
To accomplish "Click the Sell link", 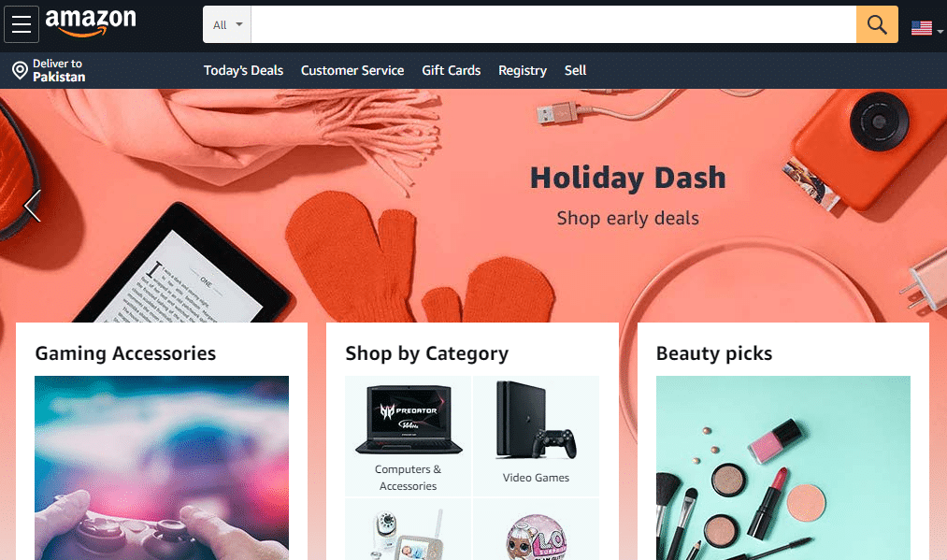I will click(x=575, y=71).
